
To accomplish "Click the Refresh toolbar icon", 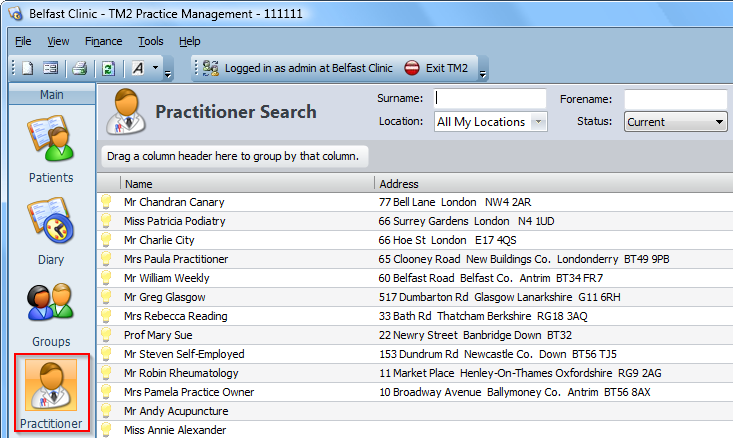I will coord(108,69).
